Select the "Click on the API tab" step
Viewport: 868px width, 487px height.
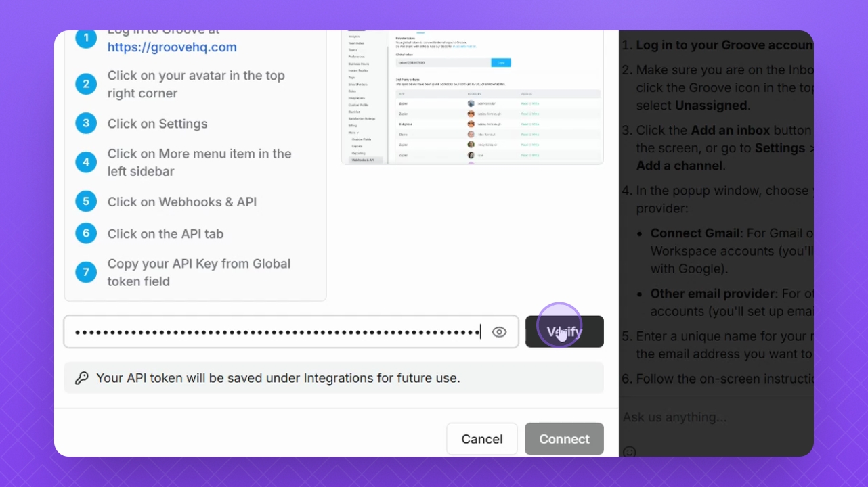tap(165, 234)
